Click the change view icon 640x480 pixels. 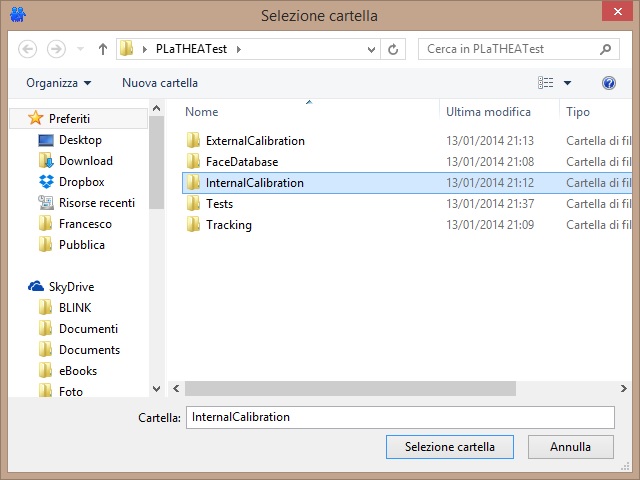click(546, 83)
